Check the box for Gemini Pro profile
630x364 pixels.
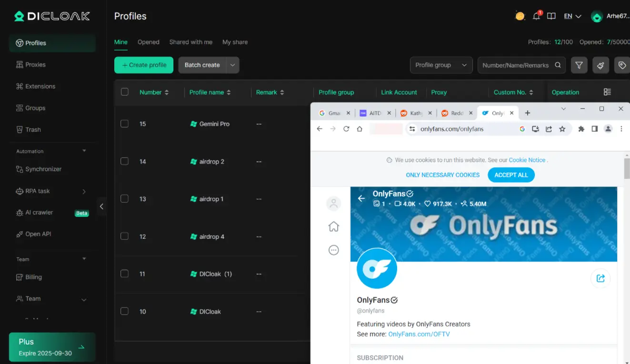[125, 124]
